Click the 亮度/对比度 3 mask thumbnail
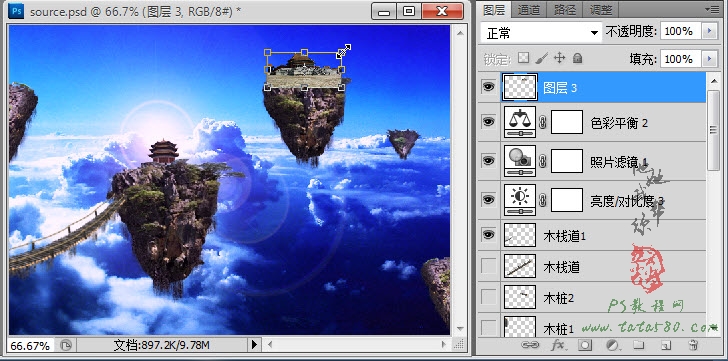Screen dimensions: 728x361 coord(566,200)
